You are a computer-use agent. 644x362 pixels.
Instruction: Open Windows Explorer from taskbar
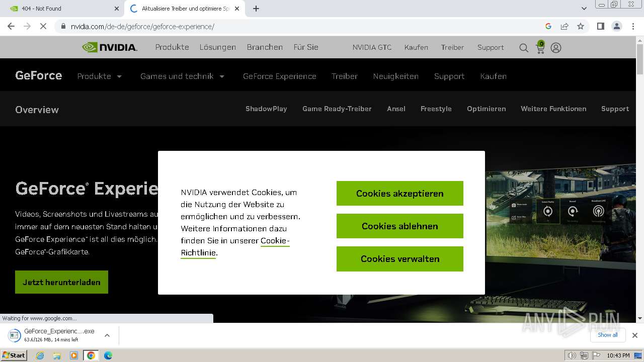pyautogui.click(x=57, y=355)
